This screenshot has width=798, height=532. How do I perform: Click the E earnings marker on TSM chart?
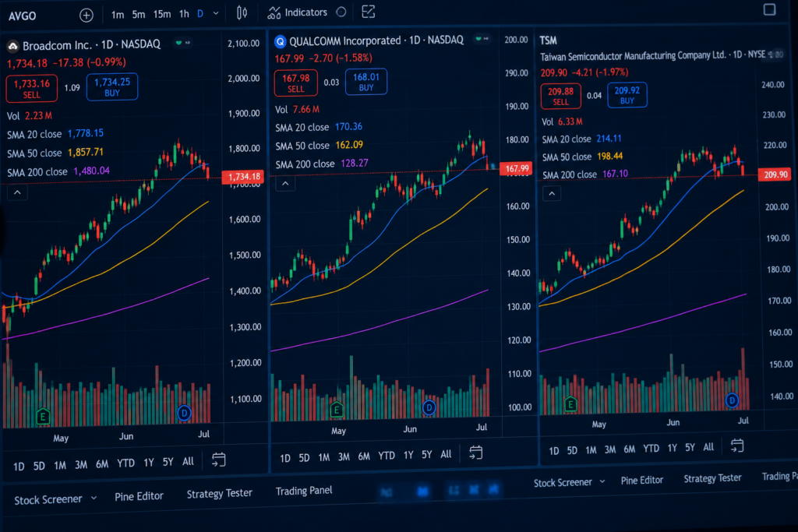[570, 404]
